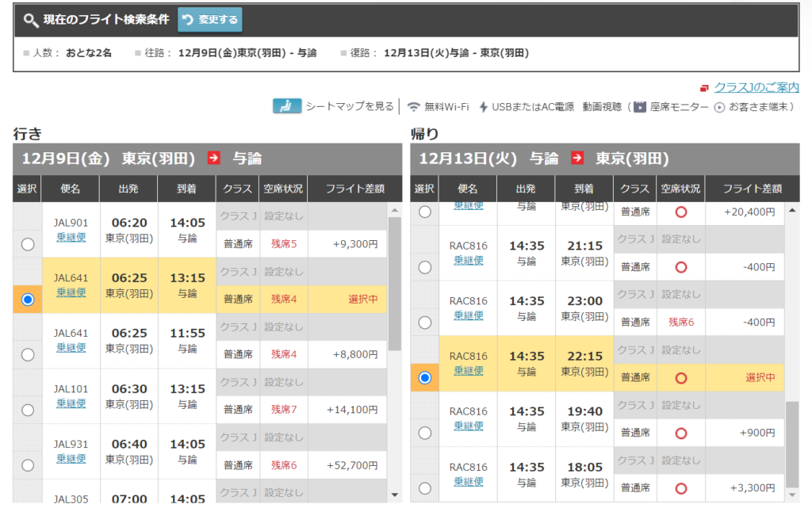Click the お客さま端末 play-circle icon
Viewport: 812px width, 512px height.
tap(719, 107)
